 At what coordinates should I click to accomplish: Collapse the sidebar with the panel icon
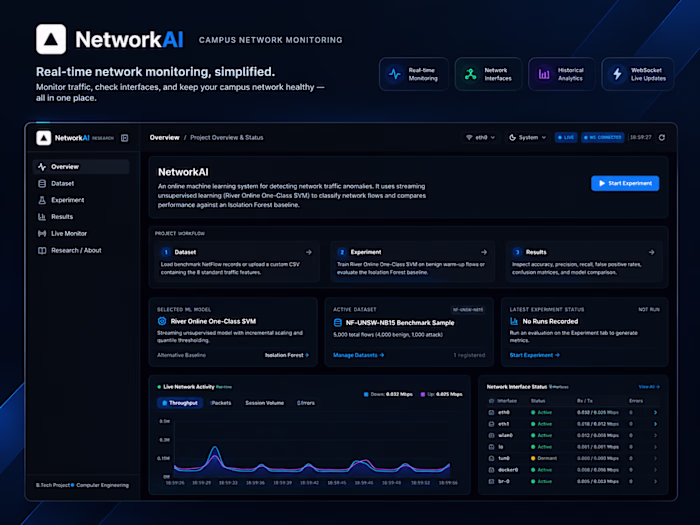point(125,138)
